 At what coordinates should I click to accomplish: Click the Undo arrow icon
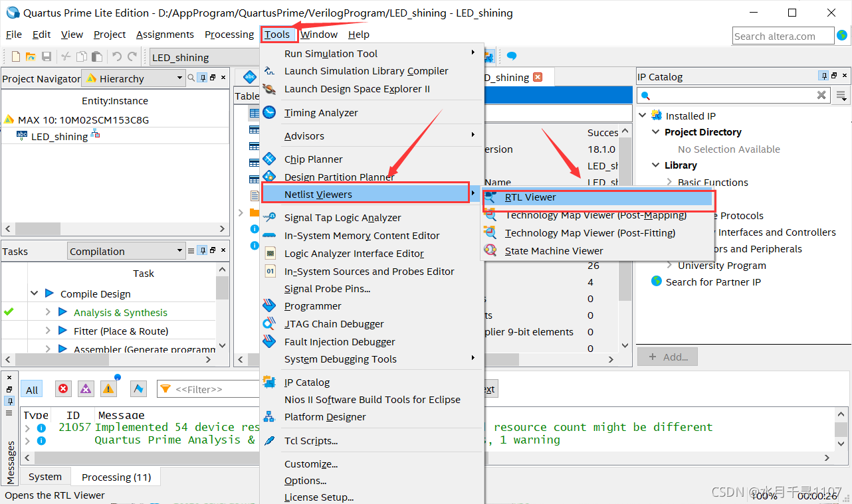(117, 57)
